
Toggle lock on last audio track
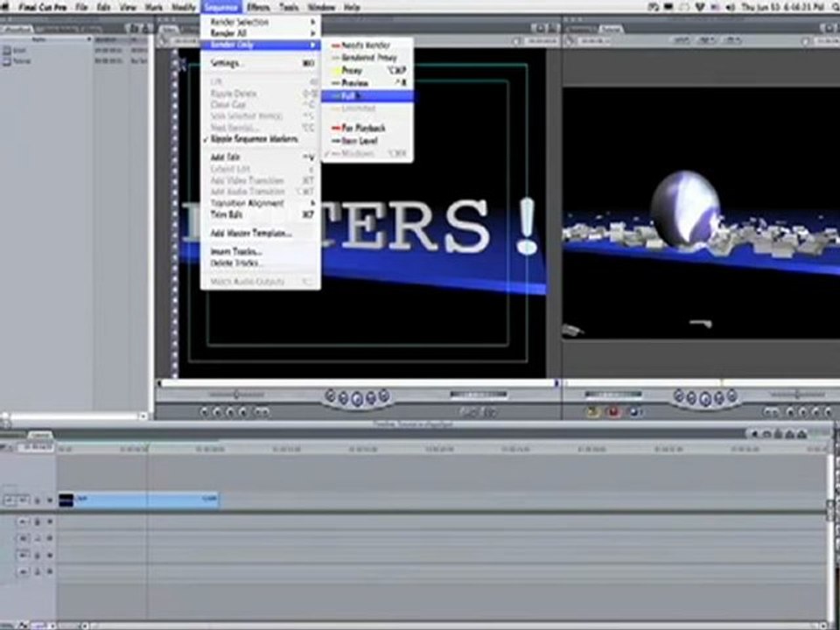pyautogui.click(x=37, y=572)
